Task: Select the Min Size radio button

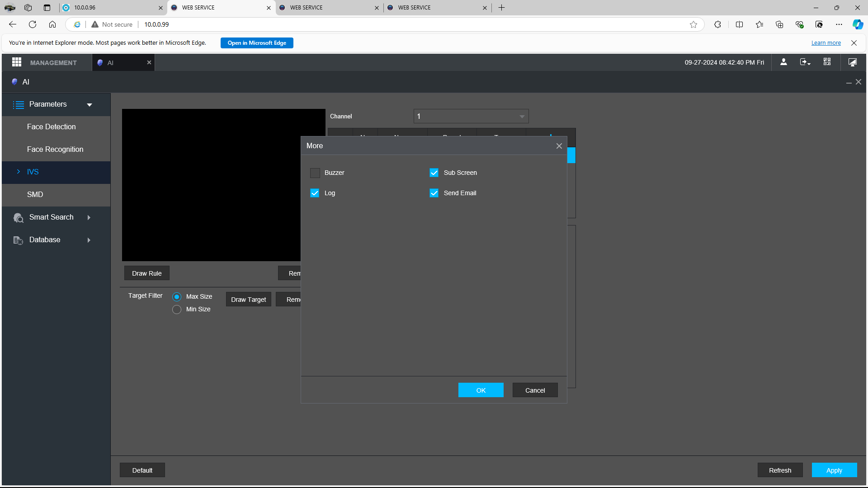Action: tap(177, 310)
